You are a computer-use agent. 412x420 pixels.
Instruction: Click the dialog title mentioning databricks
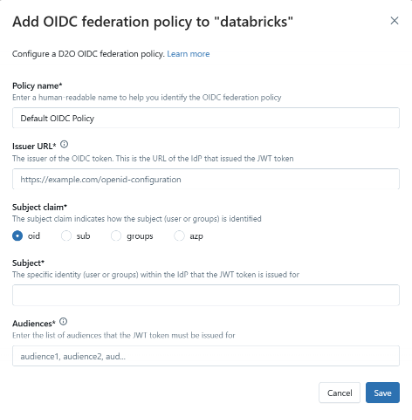pyautogui.click(x=153, y=22)
